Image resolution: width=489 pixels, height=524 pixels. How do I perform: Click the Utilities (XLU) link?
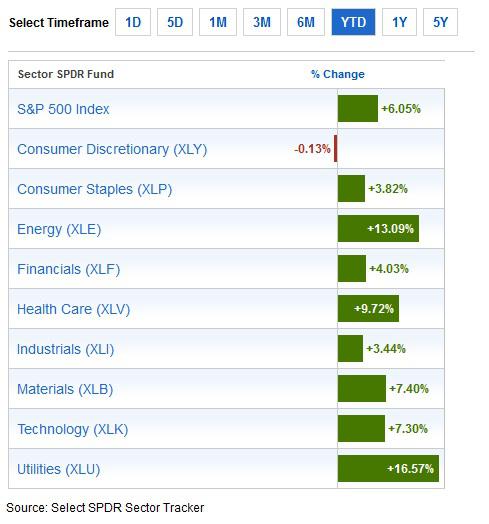(x=58, y=470)
